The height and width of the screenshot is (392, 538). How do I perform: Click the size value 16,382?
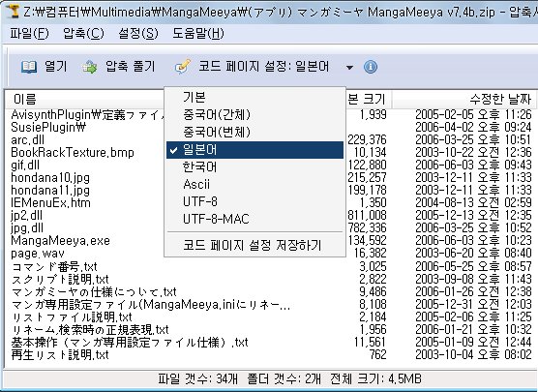pyautogui.click(x=371, y=254)
